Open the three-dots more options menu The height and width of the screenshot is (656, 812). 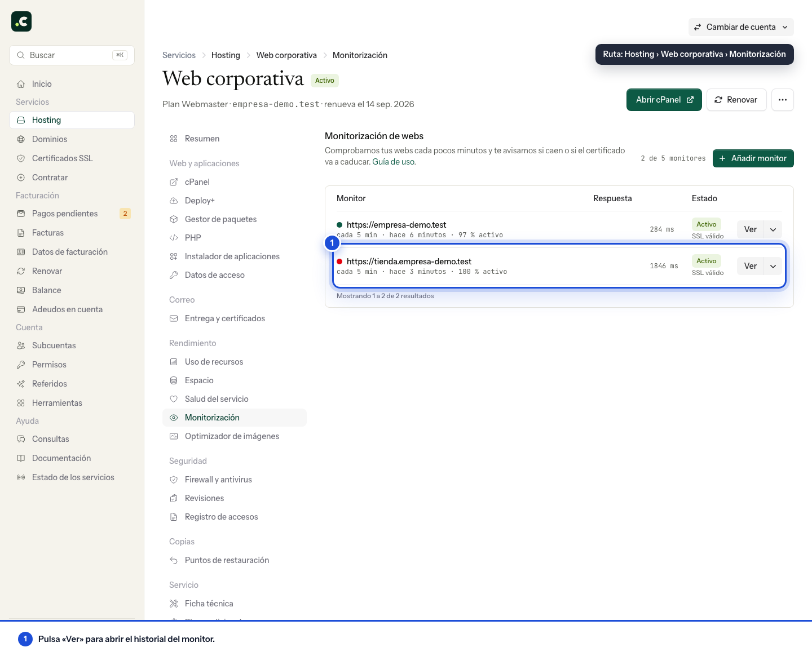(783, 100)
